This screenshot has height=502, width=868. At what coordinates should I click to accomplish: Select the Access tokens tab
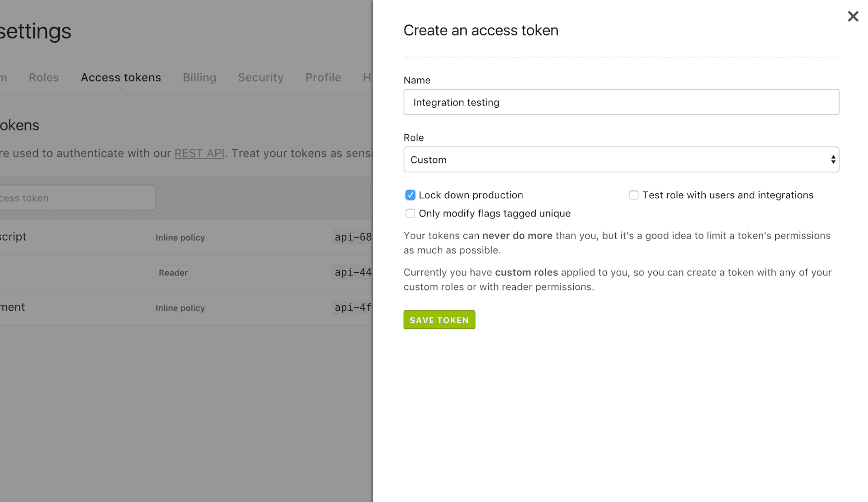121,77
